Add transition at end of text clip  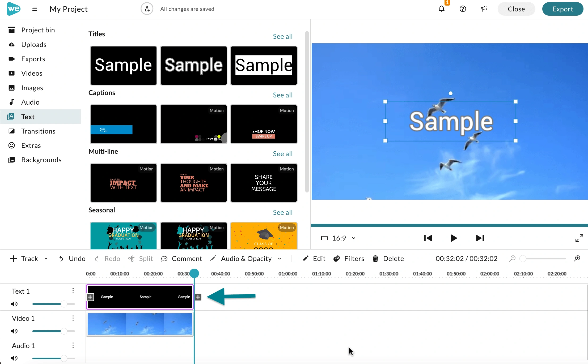198,297
